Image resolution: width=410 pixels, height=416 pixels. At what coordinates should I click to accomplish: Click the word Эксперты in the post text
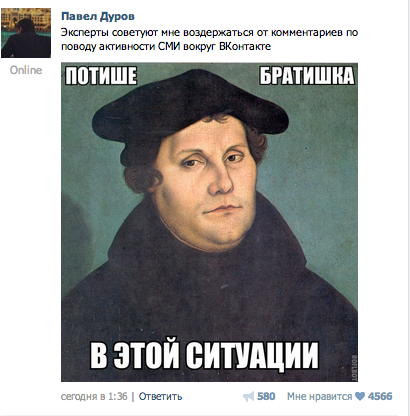pyautogui.click(x=85, y=33)
